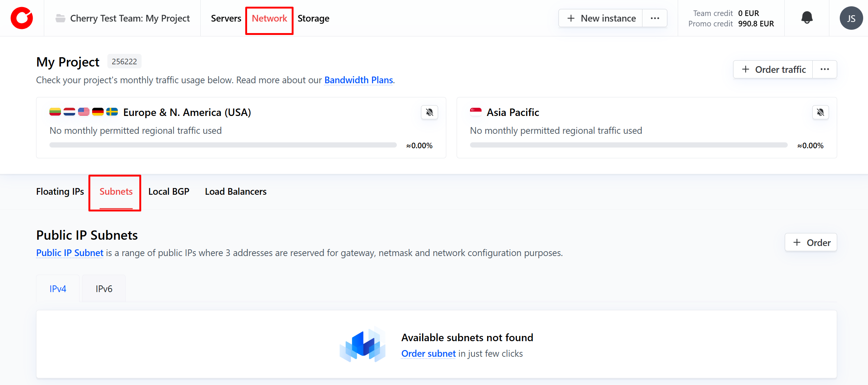Click the Europe traffic usage progress bar
868x385 pixels.
(x=223, y=145)
